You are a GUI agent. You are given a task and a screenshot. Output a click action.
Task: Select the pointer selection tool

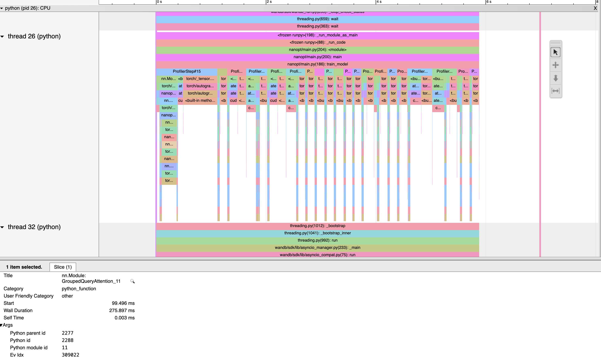pos(555,52)
